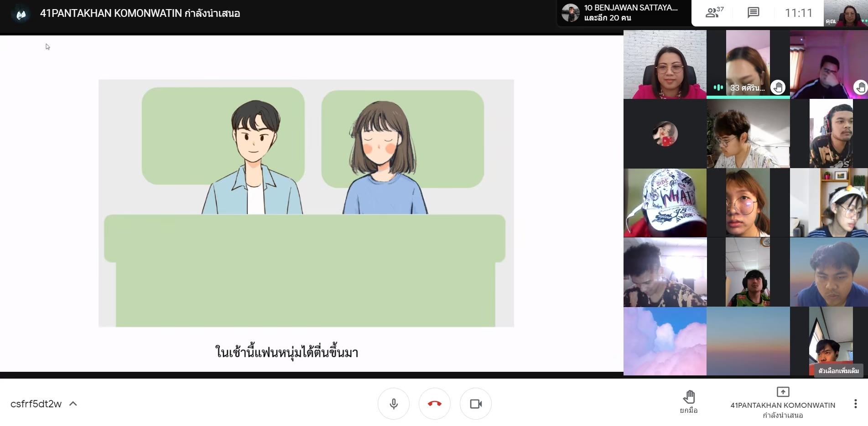Click the slide caption ในเช้านี้แฟนหนุ่มได้ตื่นขึ้นมา
Image resolution: width=868 pixels, height=426 pixels.
[286, 352]
